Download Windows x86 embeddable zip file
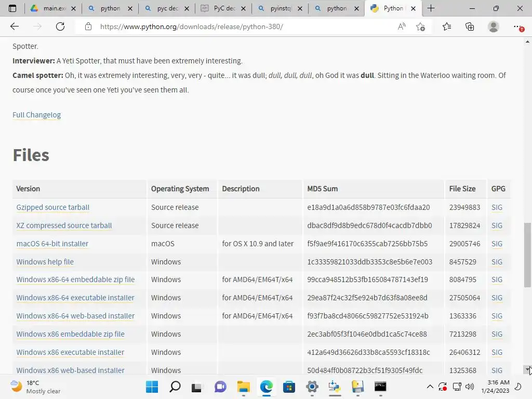Viewport: 532px width, 399px height. 70,334
